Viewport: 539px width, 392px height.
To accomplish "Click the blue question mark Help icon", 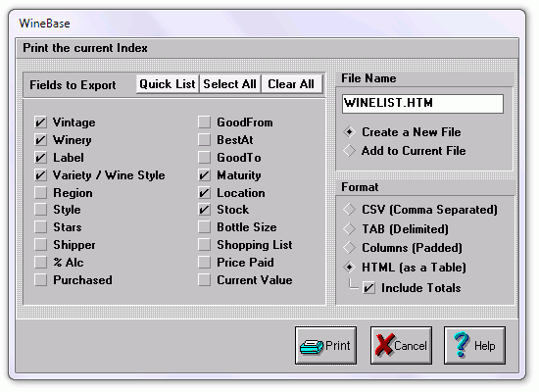I will pyautogui.click(x=462, y=344).
